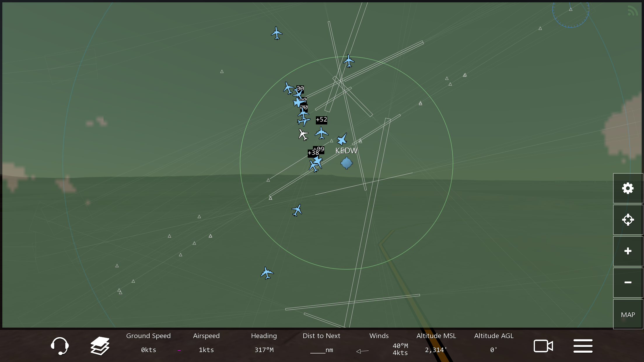Select the white highlighted aircraft
The width and height of the screenshot is (644, 362).
[x=303, y=135]
